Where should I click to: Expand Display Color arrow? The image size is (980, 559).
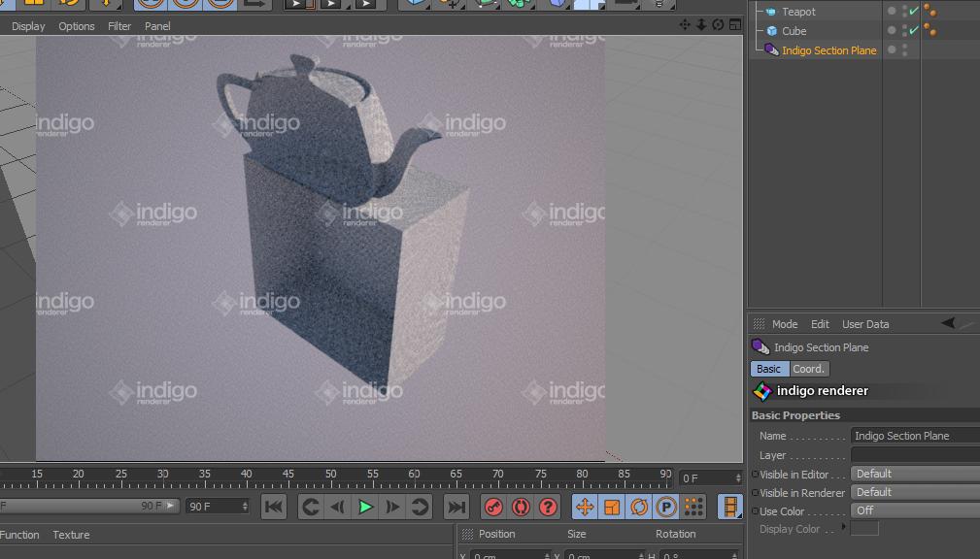(844, 527)
